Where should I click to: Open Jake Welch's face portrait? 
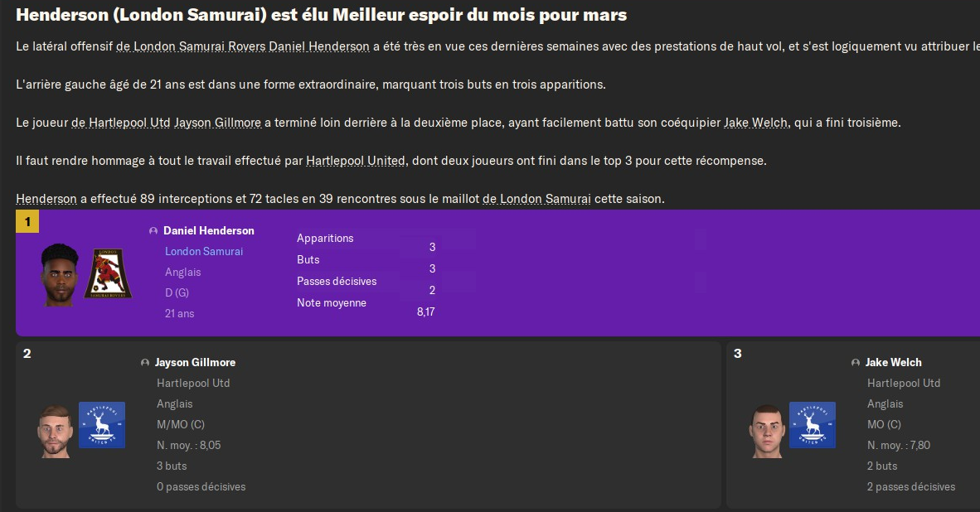[764, 430]
